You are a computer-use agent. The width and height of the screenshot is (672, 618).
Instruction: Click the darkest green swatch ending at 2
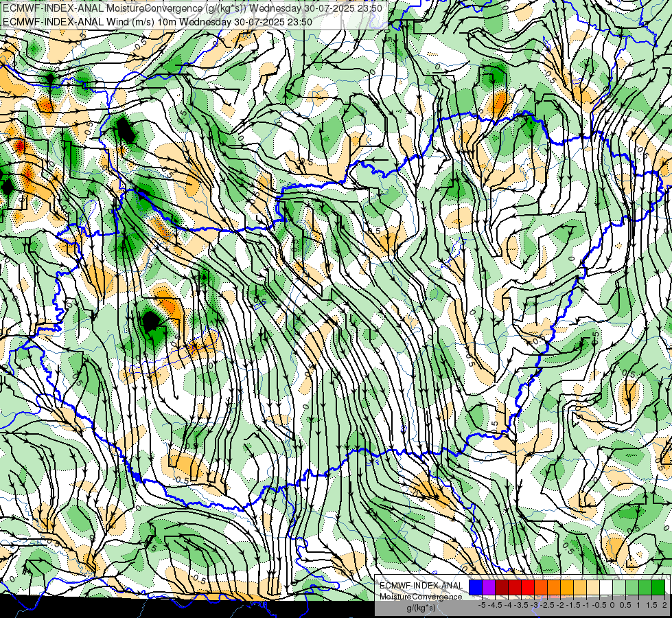(658, 587)
